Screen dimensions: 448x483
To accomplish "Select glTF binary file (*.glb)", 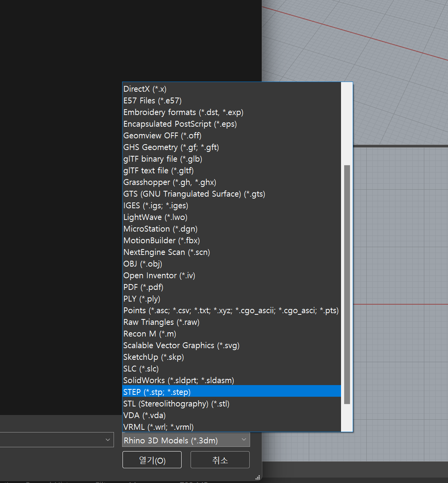I will coord(232,159).
